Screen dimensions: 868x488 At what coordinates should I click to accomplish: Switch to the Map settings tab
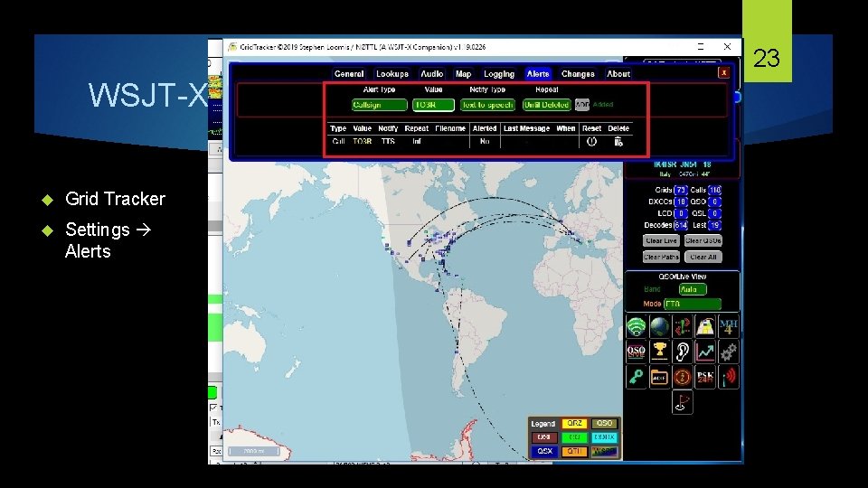click(463, 73)
